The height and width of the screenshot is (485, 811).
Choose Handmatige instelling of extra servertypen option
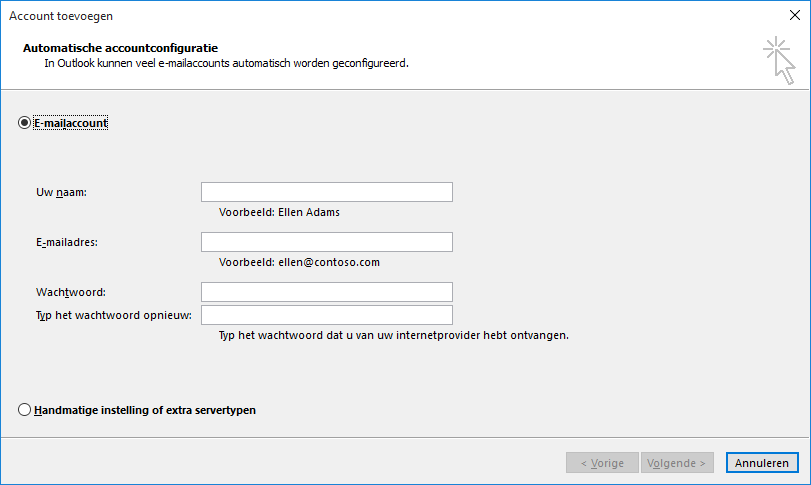[24, 410]
